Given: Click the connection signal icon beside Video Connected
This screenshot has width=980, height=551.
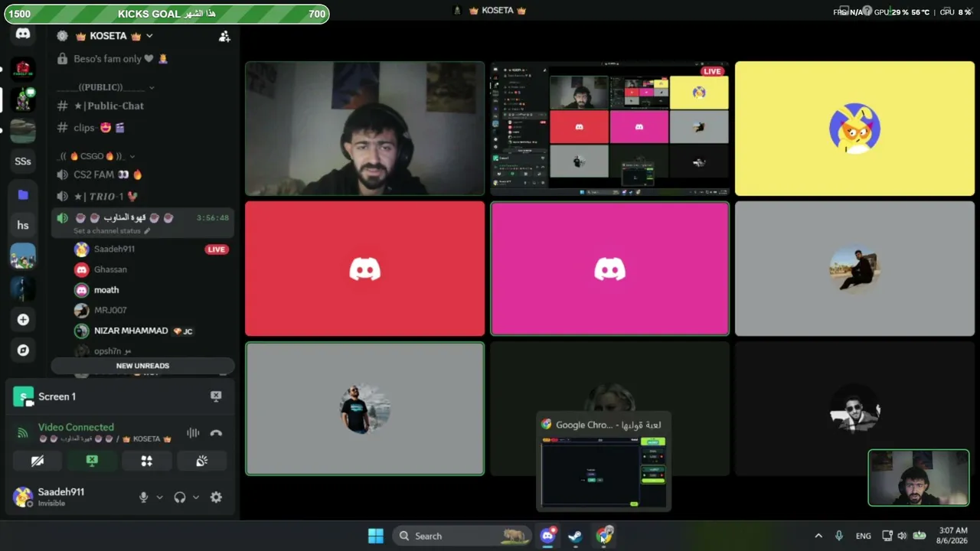Looking at the screenshot, I should (22, 433).
